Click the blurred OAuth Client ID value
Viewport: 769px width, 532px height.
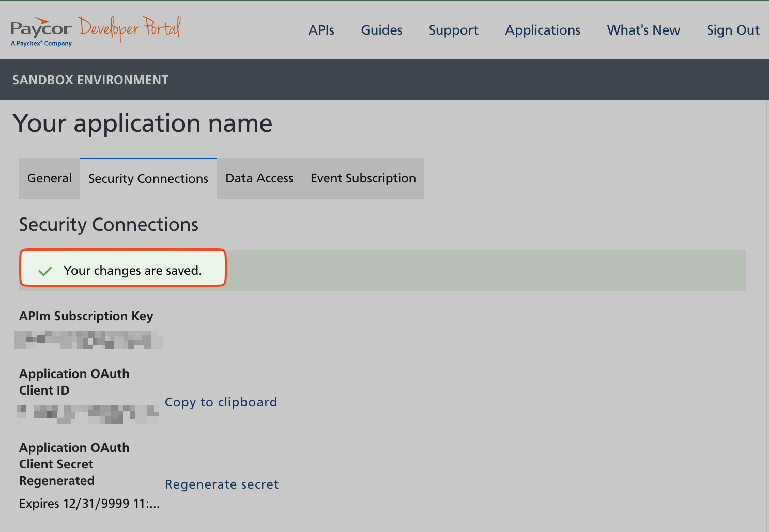point(88,414)
